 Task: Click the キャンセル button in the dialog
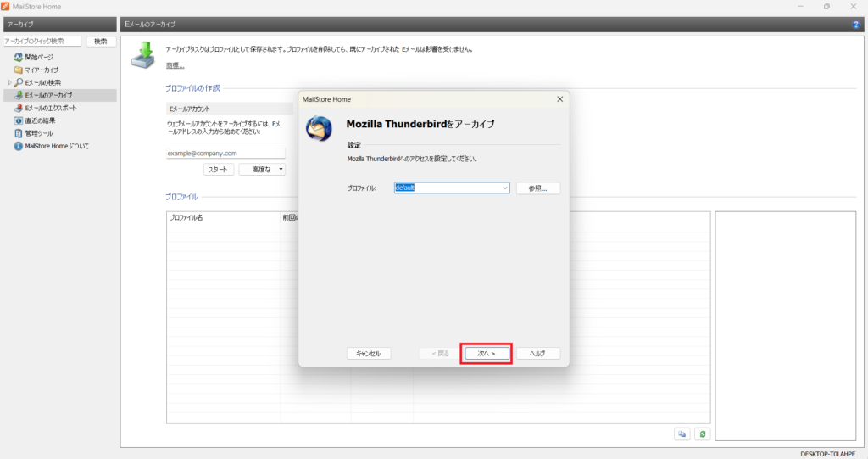coord(369,353)
